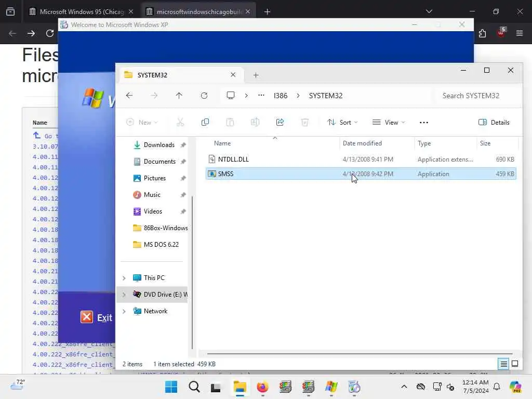The width and height of the screenshot is (532, 399).
Task: Go up one folder level in Explorer
Action: point(179,96)
